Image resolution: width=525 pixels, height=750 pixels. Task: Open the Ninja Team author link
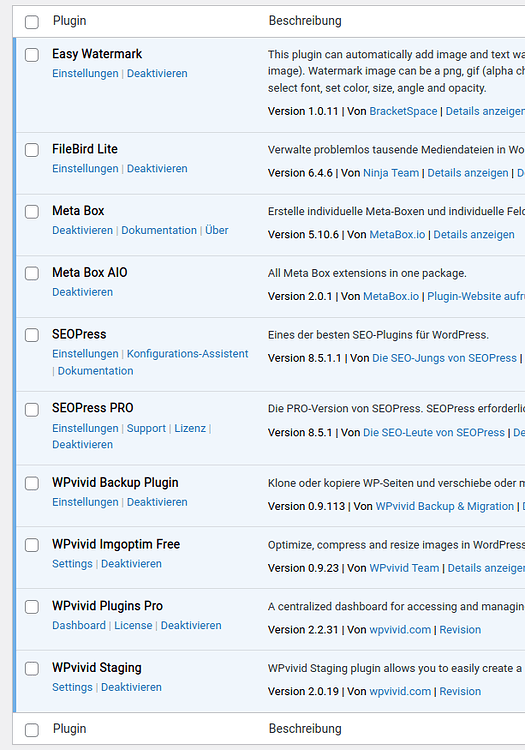pos(391,173)
